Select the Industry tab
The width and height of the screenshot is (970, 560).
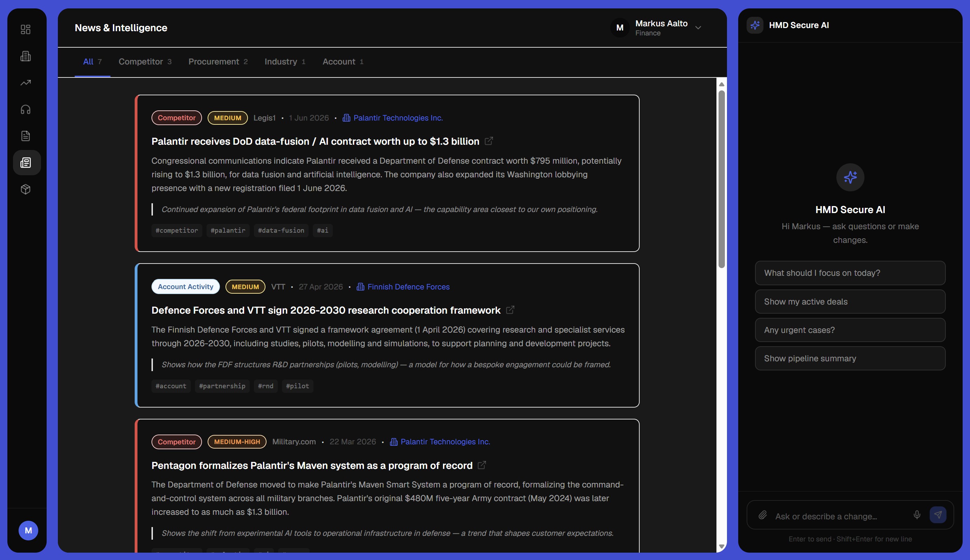(x=285, y=62)
